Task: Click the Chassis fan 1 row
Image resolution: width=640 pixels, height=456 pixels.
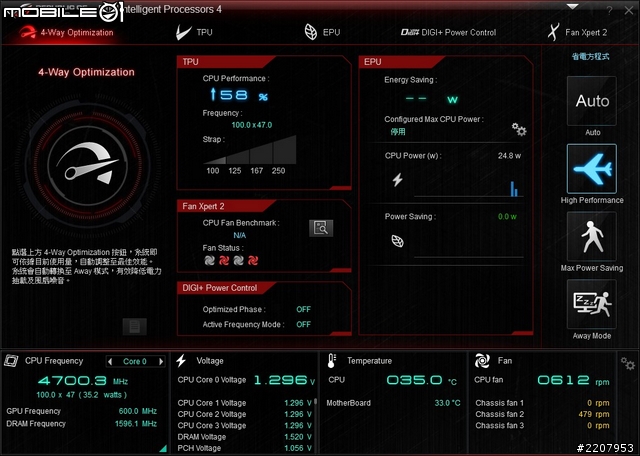Action: [x=542, y=403]
